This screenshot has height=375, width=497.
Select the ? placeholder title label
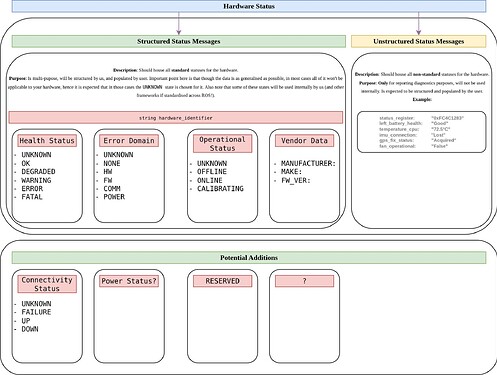tap(304, 281)
